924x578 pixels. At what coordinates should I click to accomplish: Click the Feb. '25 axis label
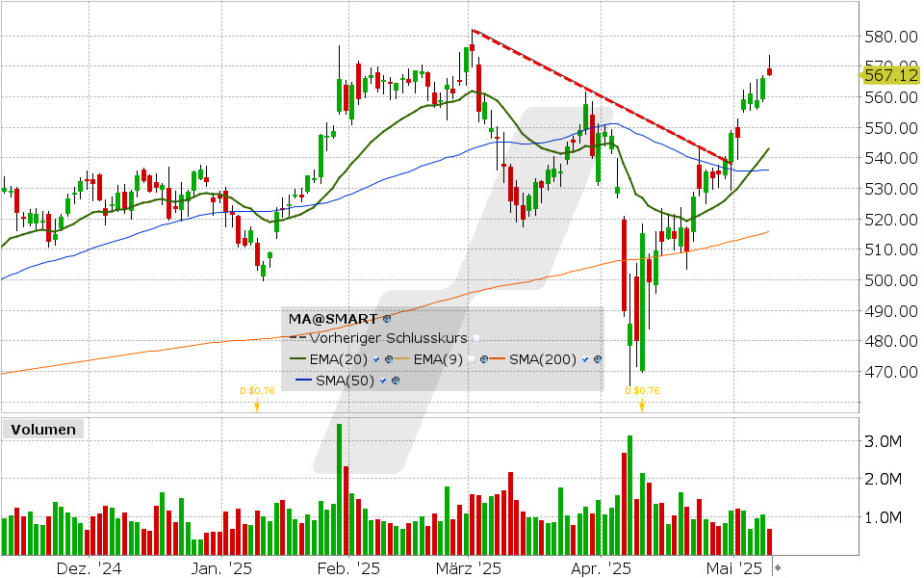coord(348,568)
